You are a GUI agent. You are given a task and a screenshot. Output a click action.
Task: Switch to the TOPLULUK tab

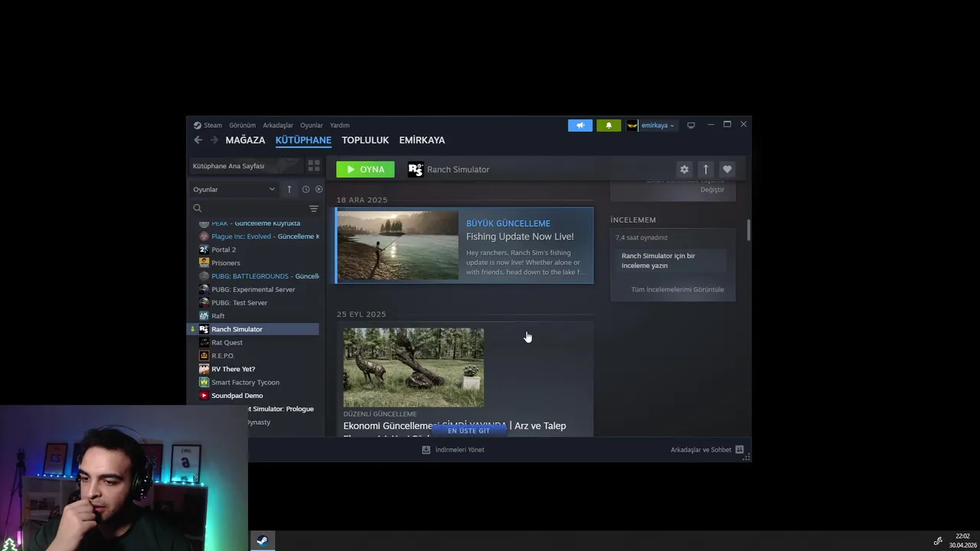pos(365,140)
